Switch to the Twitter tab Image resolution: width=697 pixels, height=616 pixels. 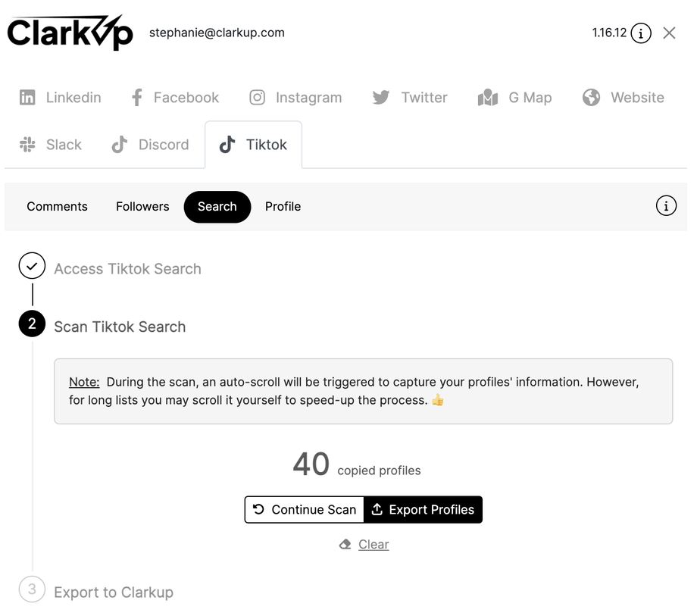410,97
